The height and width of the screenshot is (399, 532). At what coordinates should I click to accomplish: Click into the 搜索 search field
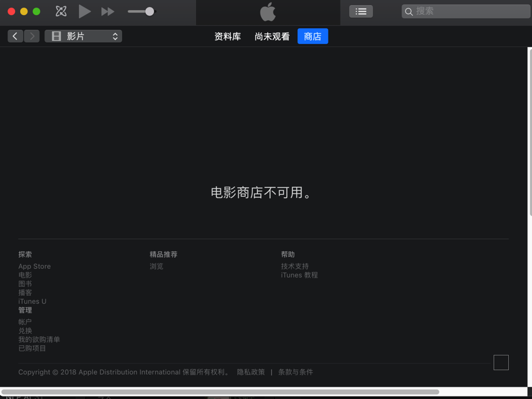click(x=466, y=11)
